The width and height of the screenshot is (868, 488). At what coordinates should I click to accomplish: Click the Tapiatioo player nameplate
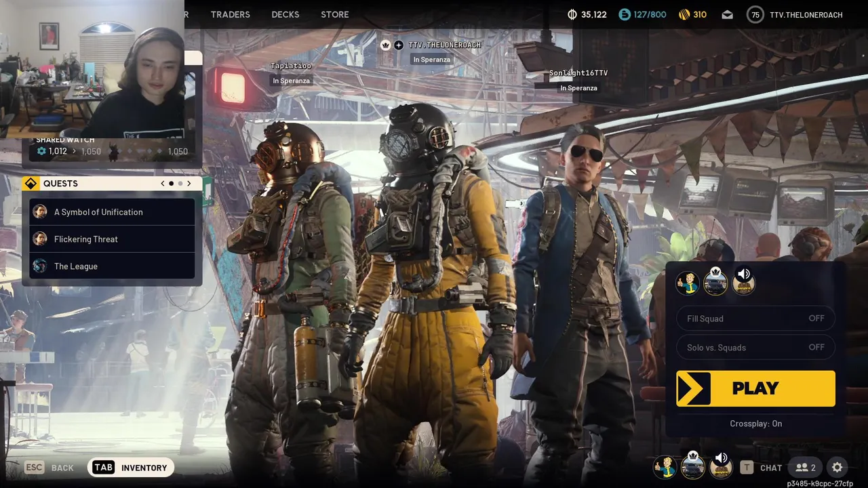(291, 66)
